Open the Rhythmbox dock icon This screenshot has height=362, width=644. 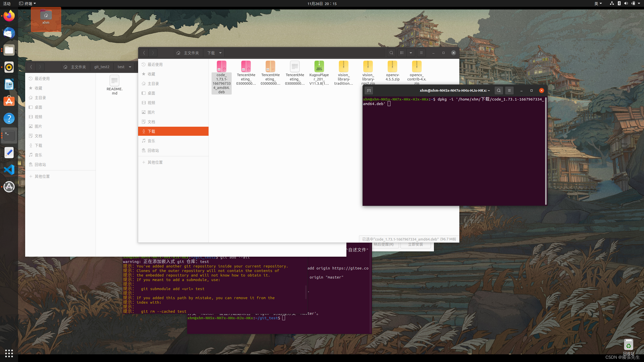pyautogui.click(x=9, y=67)
